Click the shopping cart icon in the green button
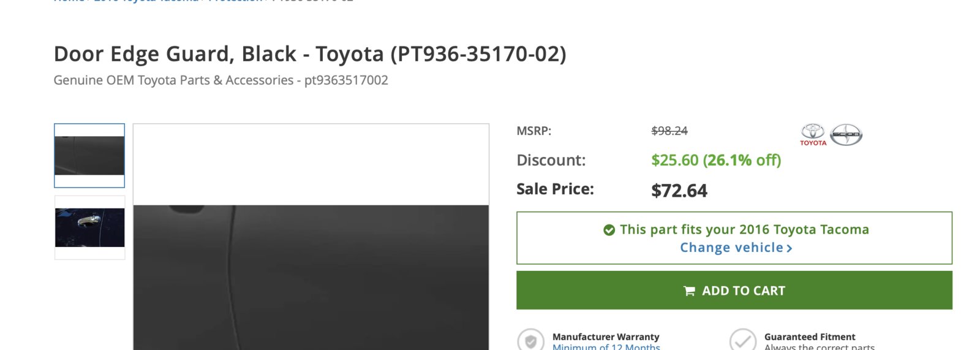980x350 pixels. click(x=689, y=291)
